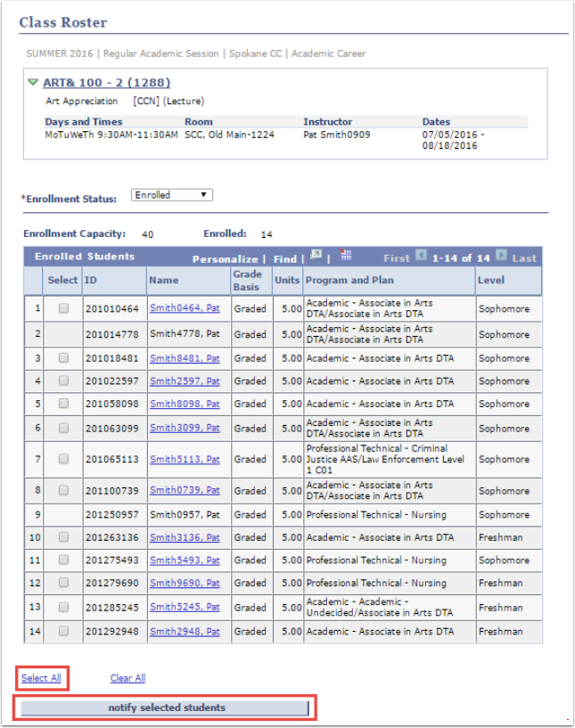Screen dimensions: 575x728
Task: Check the box for student 201263136
Action: point(63,536)
